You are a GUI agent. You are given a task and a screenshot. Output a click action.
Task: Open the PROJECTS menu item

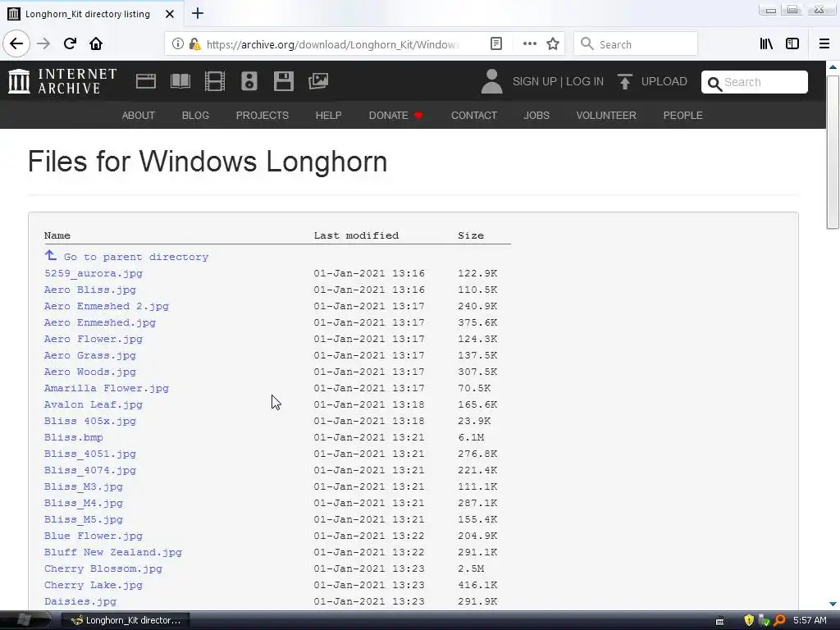pos(262,115)
